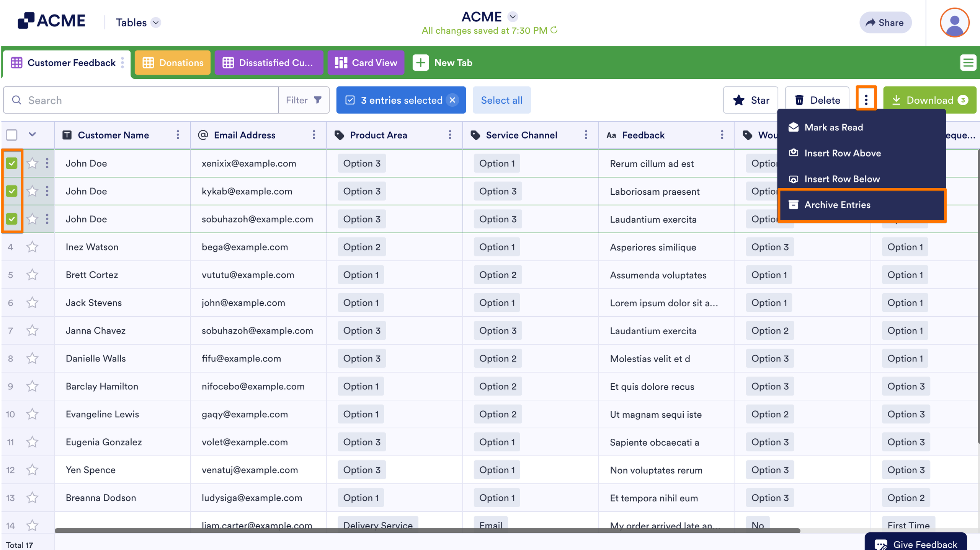Image resolution: width=980 pixels, height=550 pixels.
Task: Open Service Channel column options menu
Action: [x=586, y=135]
